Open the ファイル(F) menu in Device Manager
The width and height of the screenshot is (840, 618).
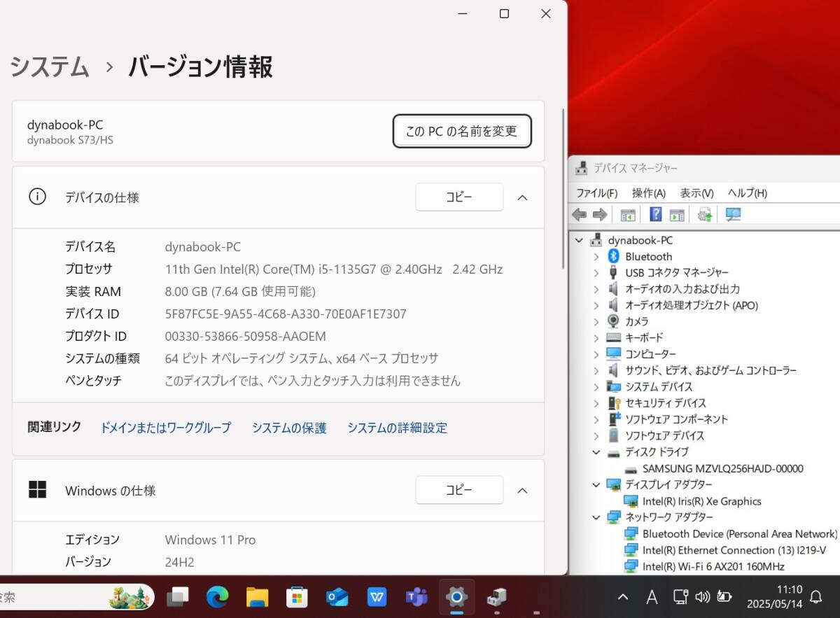click(x=596, y=193)
